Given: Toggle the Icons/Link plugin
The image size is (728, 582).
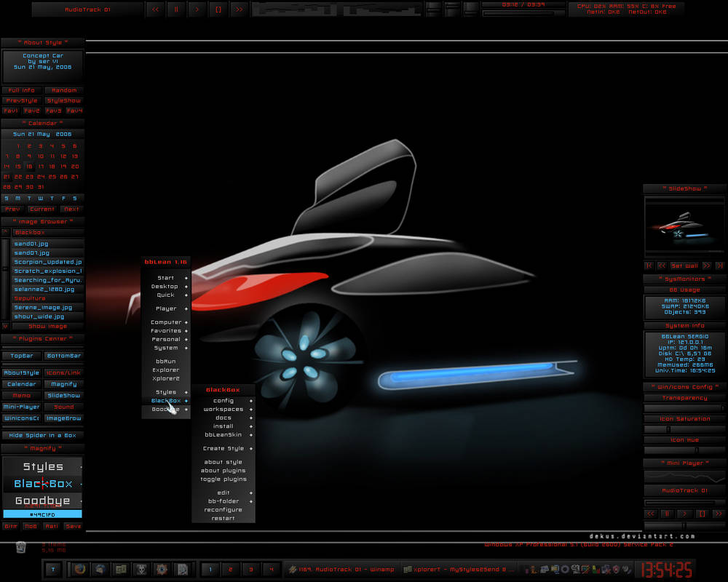Looking at the screenshot, I should [63, 372].
